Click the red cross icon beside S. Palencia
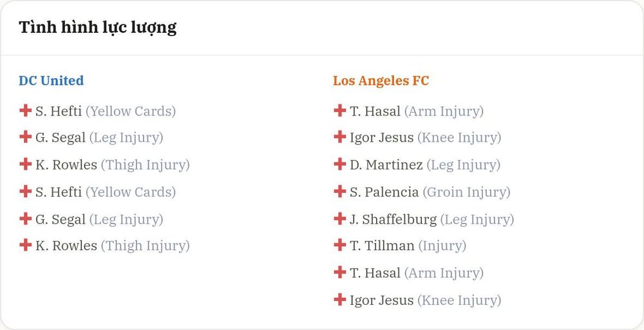644x330 pixels. (x=339, y=191)
